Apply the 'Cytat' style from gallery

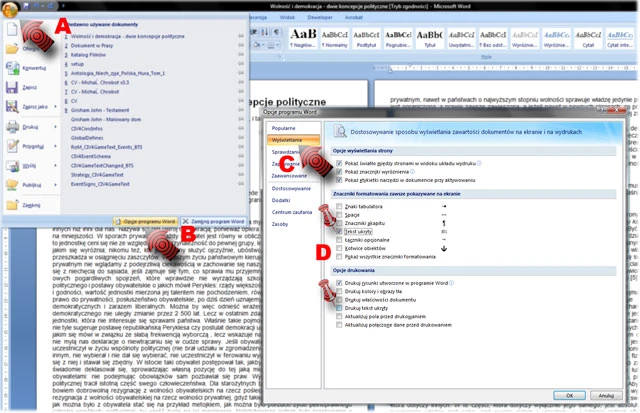pos(588,38)
